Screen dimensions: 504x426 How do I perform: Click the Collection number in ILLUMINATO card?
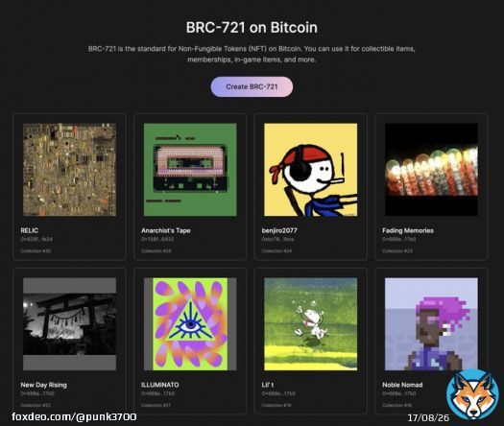coord(156,405)
